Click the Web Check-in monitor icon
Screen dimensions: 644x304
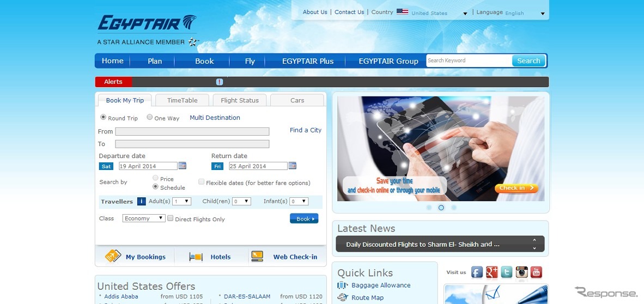coord(257,256)
